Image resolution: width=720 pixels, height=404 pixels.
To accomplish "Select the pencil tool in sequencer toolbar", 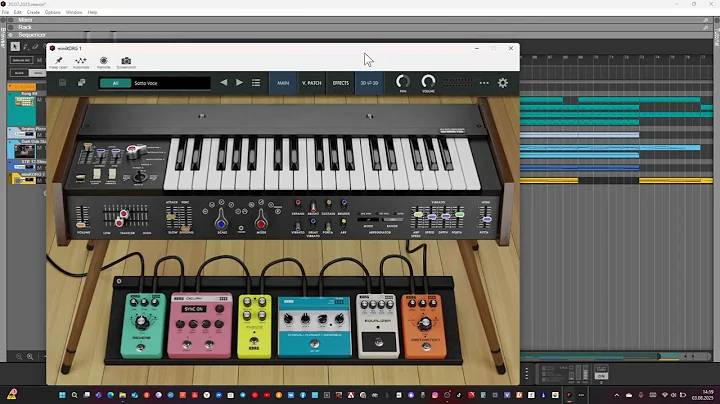I will [x=25, y=46].
